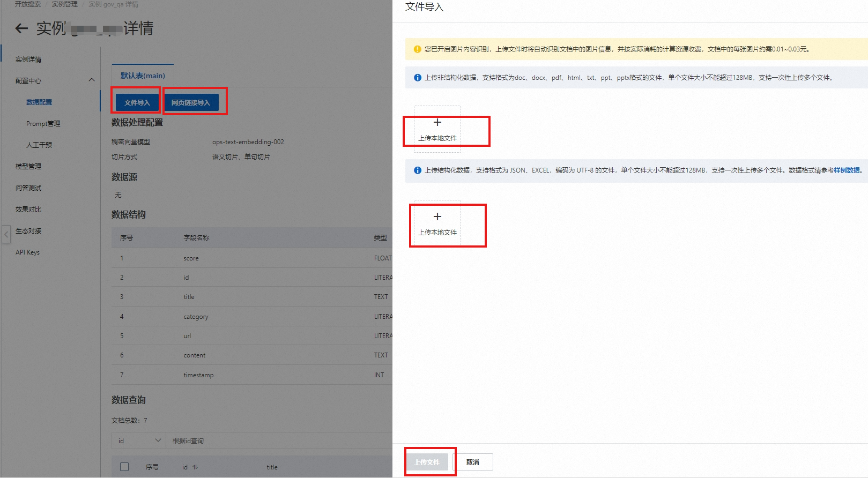This screenshot has height=478, width=868.
Task: Click the 类型 column header
Action: 380,238
